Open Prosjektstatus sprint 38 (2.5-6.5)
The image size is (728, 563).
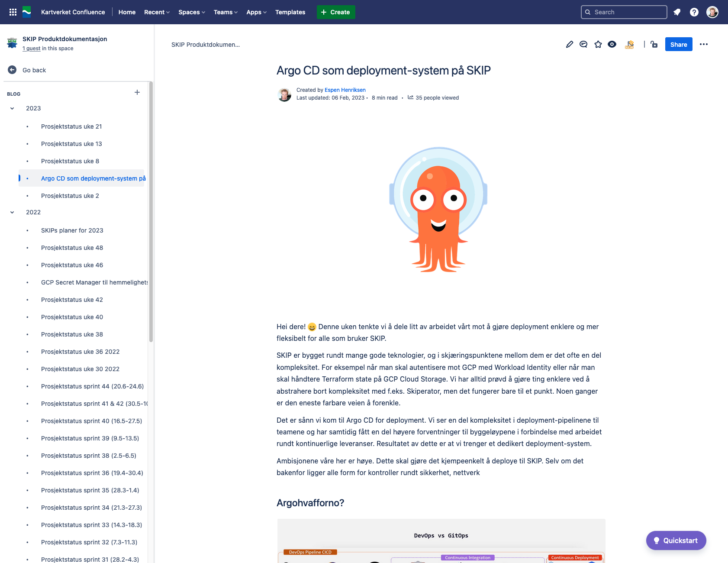point(89,456)
